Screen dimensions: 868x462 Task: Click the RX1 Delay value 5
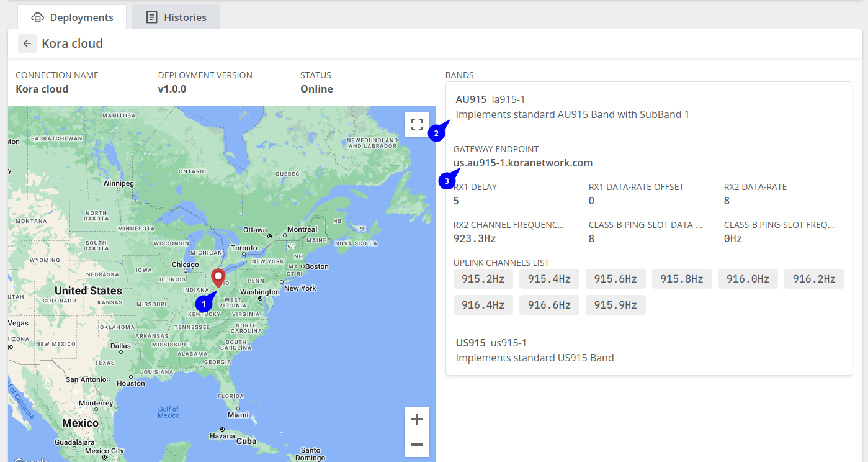[x=457, y=201]
